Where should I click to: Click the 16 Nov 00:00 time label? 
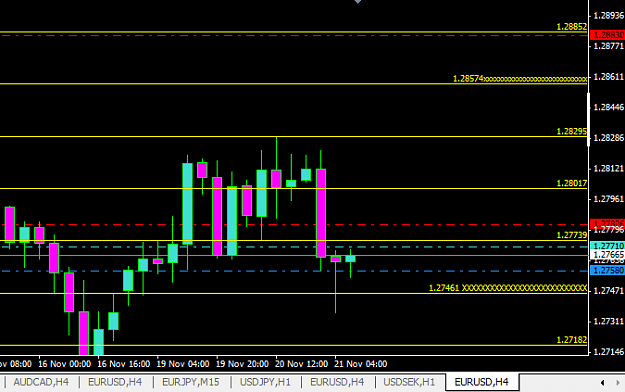(65, 364)
